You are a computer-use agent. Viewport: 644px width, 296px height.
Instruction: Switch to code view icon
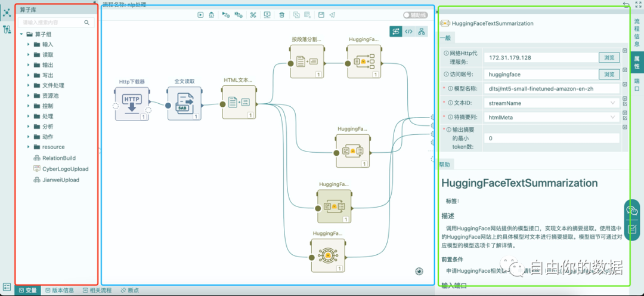408,32
